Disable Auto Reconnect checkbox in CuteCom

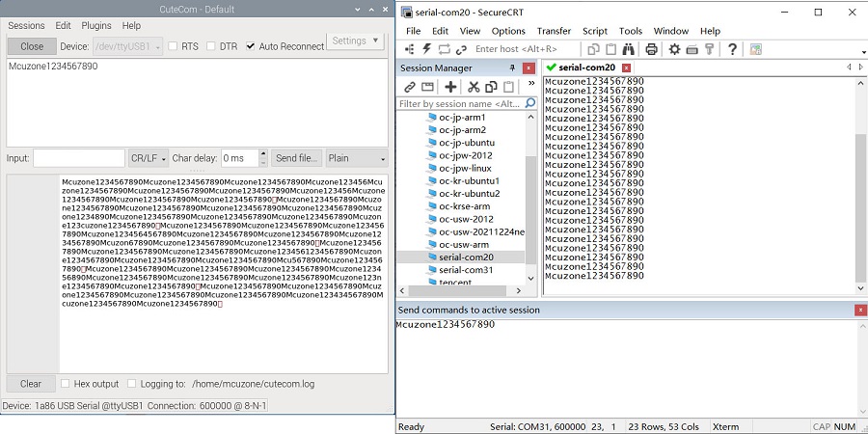pos(250,46)
